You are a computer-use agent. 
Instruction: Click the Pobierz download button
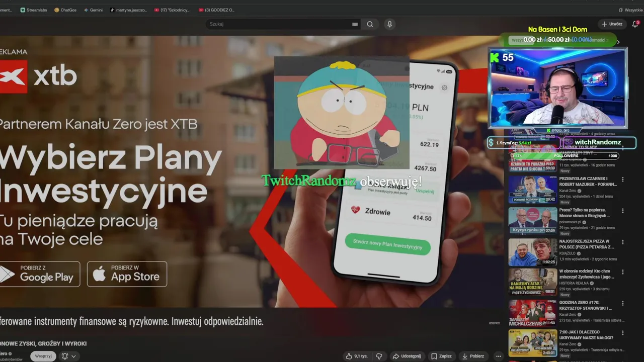click(473, 356)
